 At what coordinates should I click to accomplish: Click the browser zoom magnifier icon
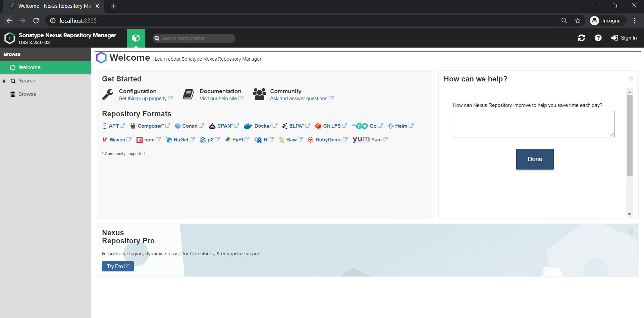point(564,21)
